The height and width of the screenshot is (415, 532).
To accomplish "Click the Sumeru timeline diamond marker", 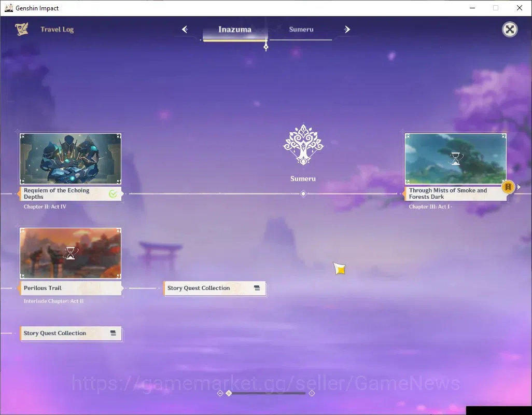I will tap(303, 194).
